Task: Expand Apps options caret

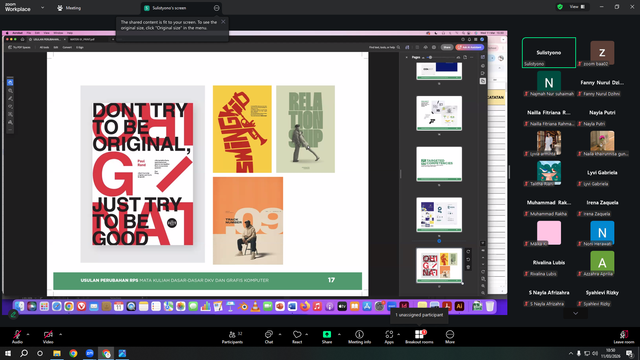Action: point(398,334)
